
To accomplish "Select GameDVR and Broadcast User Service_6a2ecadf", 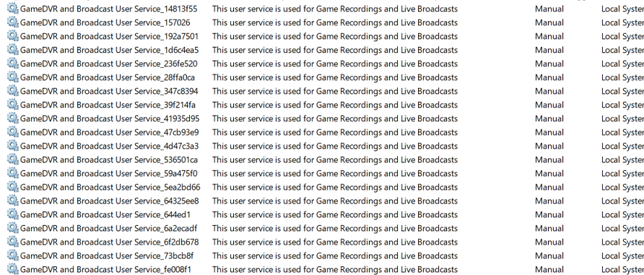I will 109,228.
